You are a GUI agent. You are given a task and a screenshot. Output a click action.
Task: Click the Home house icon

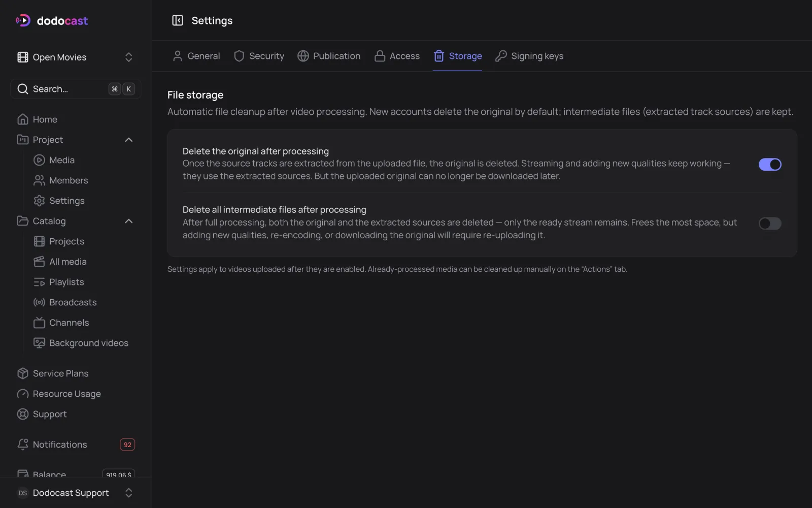tap(23, 119)
